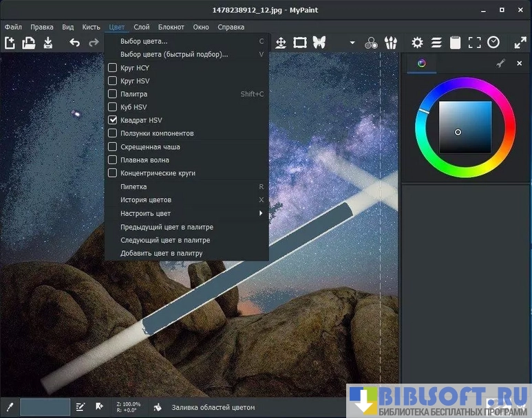Click the Undo arrow in toolbar
The width and height of the screenshot is (532, 418).
[74, 43]
